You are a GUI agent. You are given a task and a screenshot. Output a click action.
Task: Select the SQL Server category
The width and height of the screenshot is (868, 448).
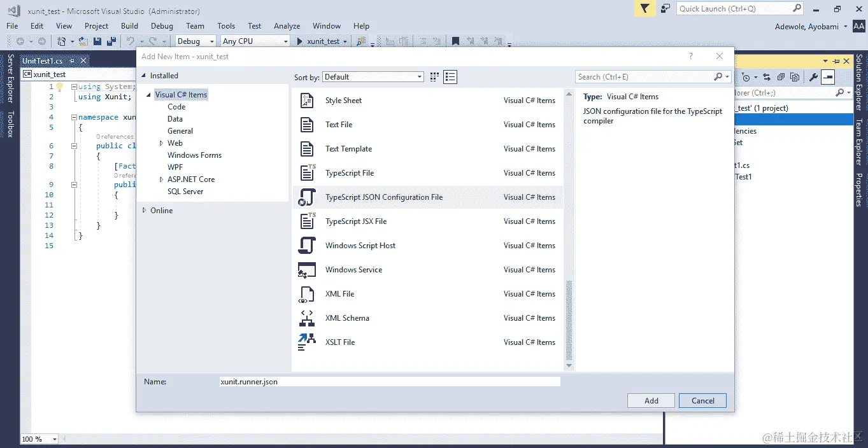point(185,192)
